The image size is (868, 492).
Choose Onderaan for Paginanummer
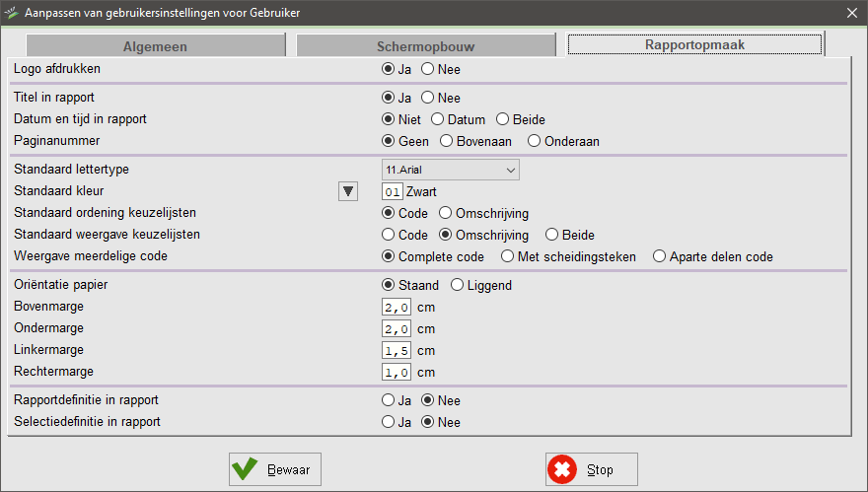(536, 141)
